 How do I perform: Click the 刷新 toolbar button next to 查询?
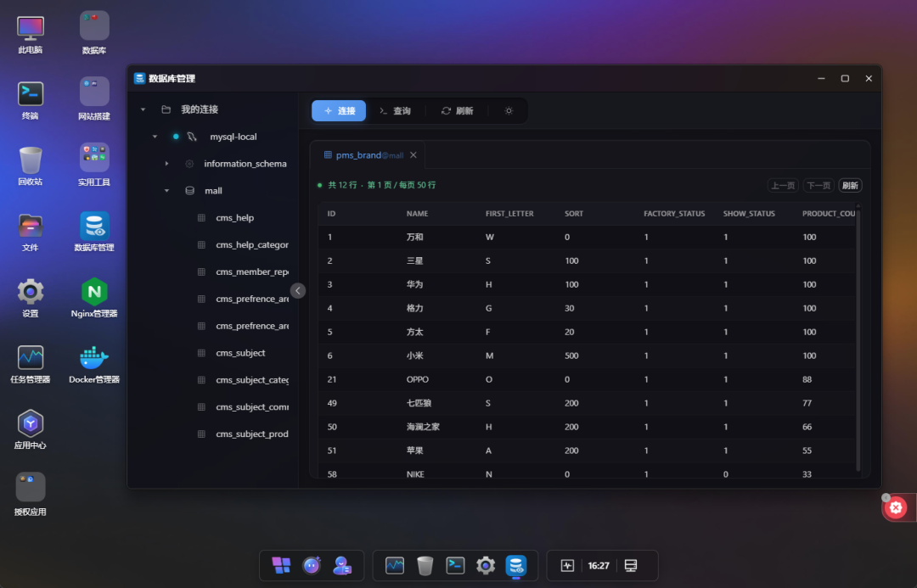coord(458,110)
